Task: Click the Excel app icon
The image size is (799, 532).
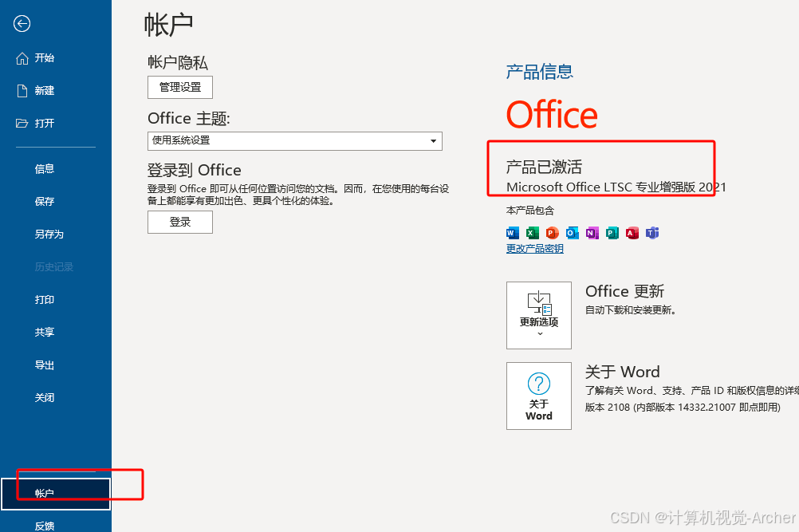Action: coord(532,233)
